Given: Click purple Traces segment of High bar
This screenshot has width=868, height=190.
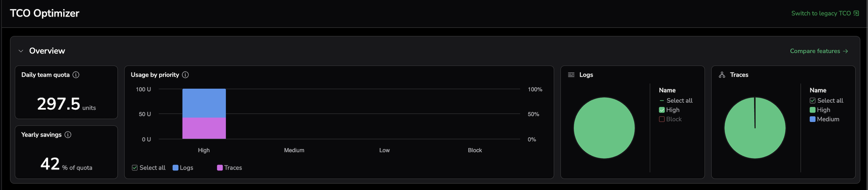Looking at the screenshot, I should coord(204,128).
